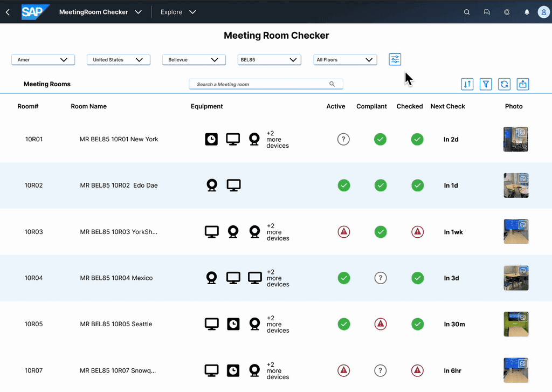
Task: Open the photo thumbnail for room 10R05
Action: pyautogui.click(x=515, y=324)
